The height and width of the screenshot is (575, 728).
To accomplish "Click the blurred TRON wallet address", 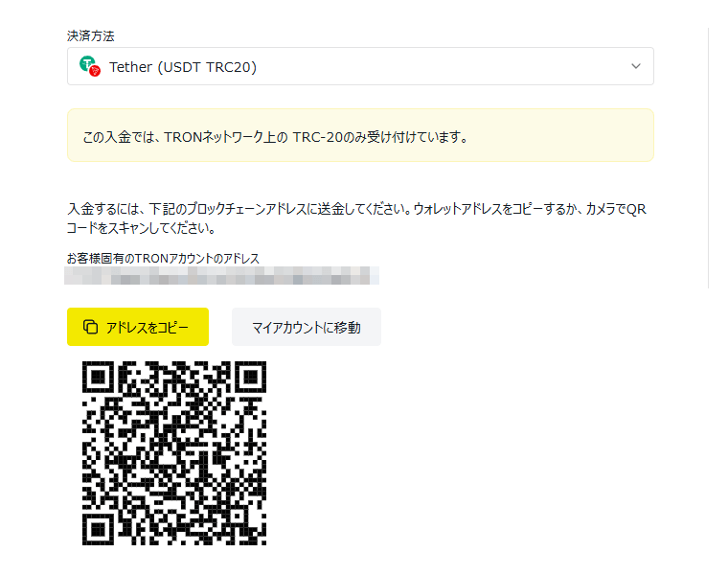I will (x=221, y=275).
